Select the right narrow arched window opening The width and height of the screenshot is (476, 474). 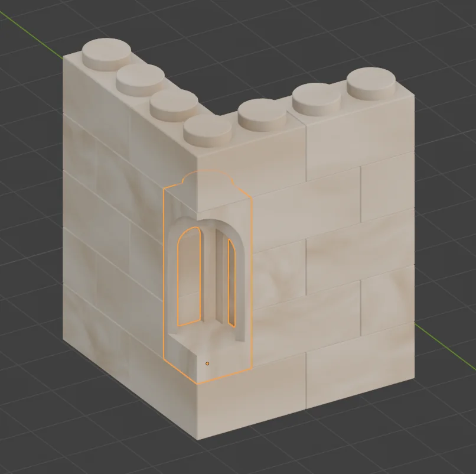click(x=232, y=283)
